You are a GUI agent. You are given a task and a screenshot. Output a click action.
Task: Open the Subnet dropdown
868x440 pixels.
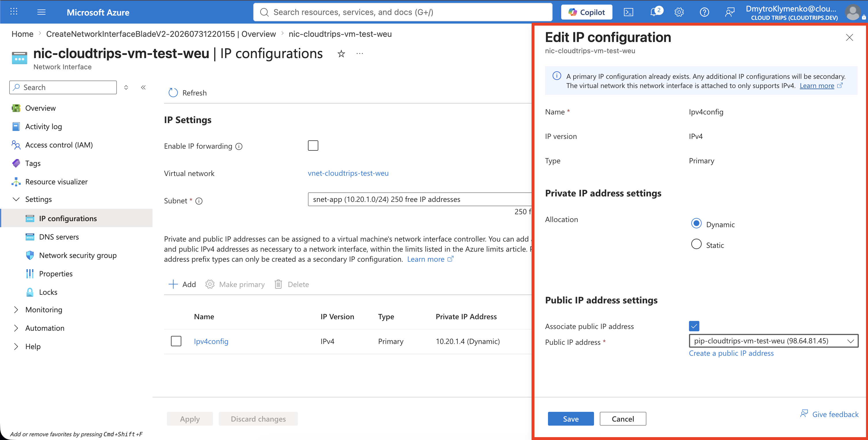coord(420,199)
